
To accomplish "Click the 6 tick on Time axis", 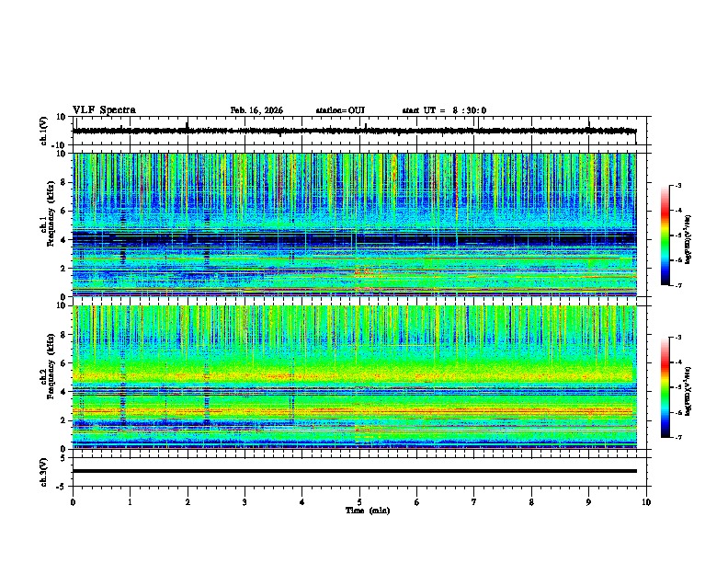I will coord(417,502).
